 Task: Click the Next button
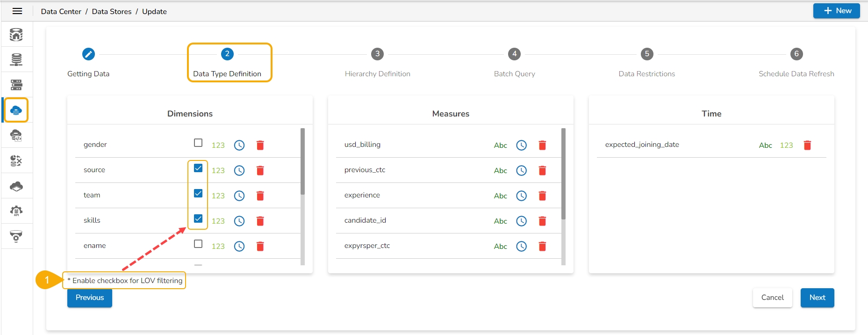click(x=817, y=298)
